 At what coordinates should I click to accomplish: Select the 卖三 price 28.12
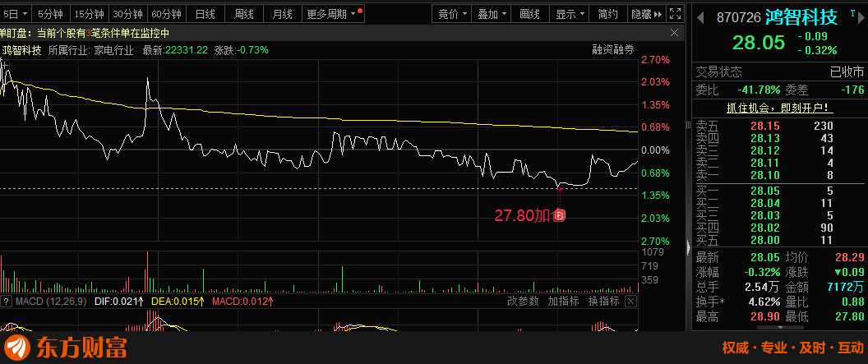tap(765, 150)
